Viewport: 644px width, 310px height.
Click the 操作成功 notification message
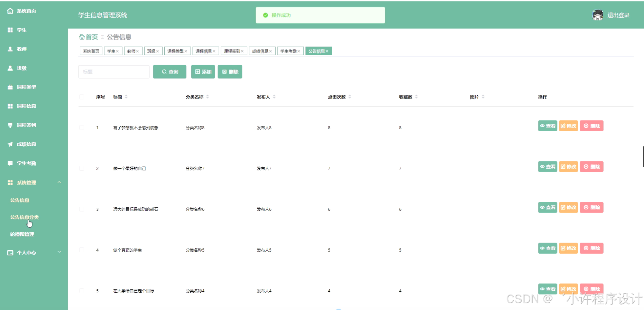[320, 15]
